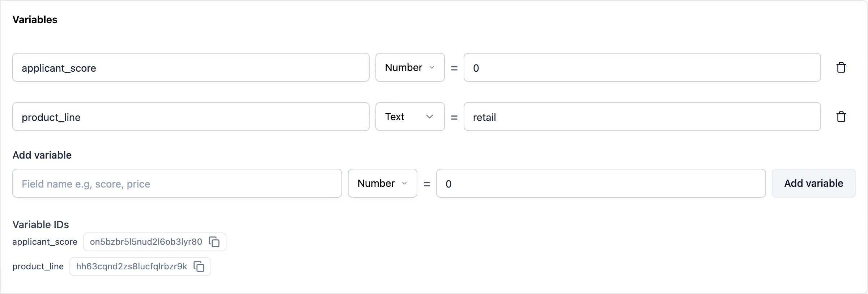
Task: Click the applicant_score value field showing 0
Action: (642, 68)
